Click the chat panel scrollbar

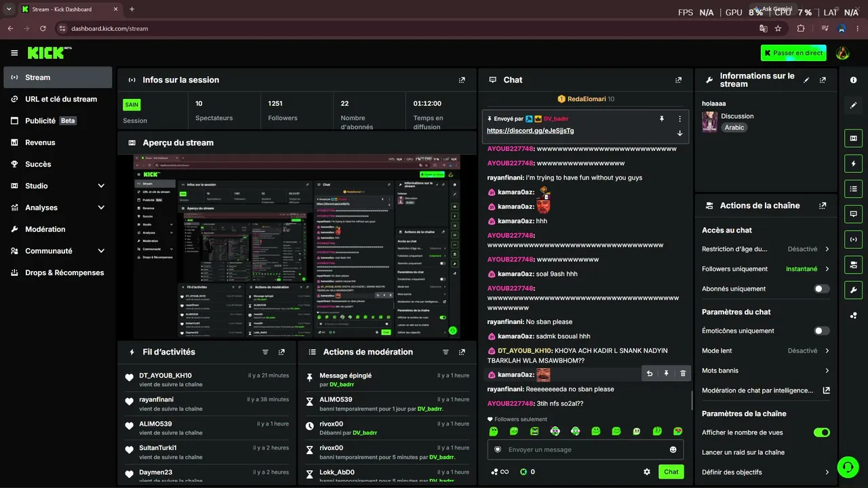coord(692,400)
